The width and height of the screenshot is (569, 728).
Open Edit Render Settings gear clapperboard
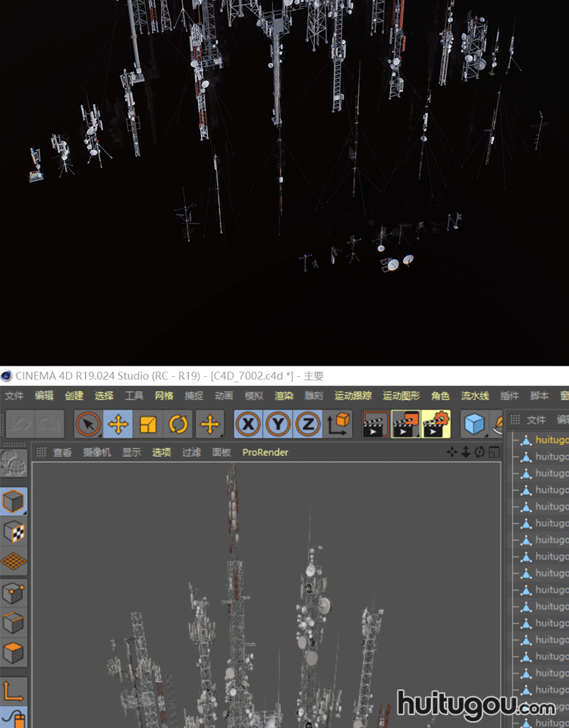(x=435, y=425)
